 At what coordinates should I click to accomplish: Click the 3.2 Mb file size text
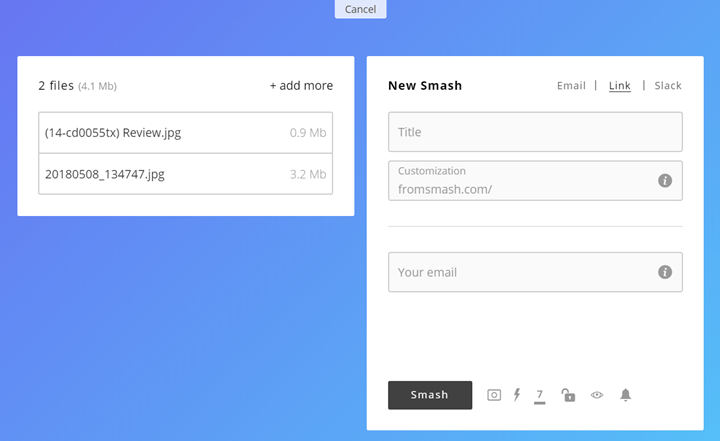[x=308, y=174]
